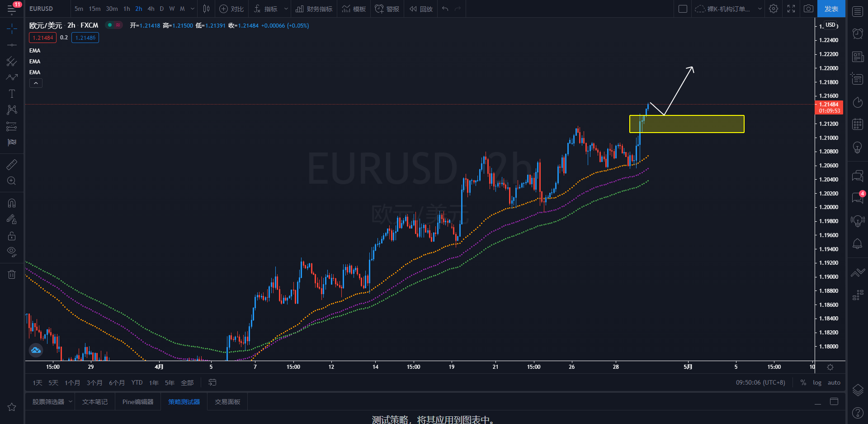The height and width of the screenshot is (424, 868).
Task: Click the blue 发表 publish button
Action: click(831, 9)
